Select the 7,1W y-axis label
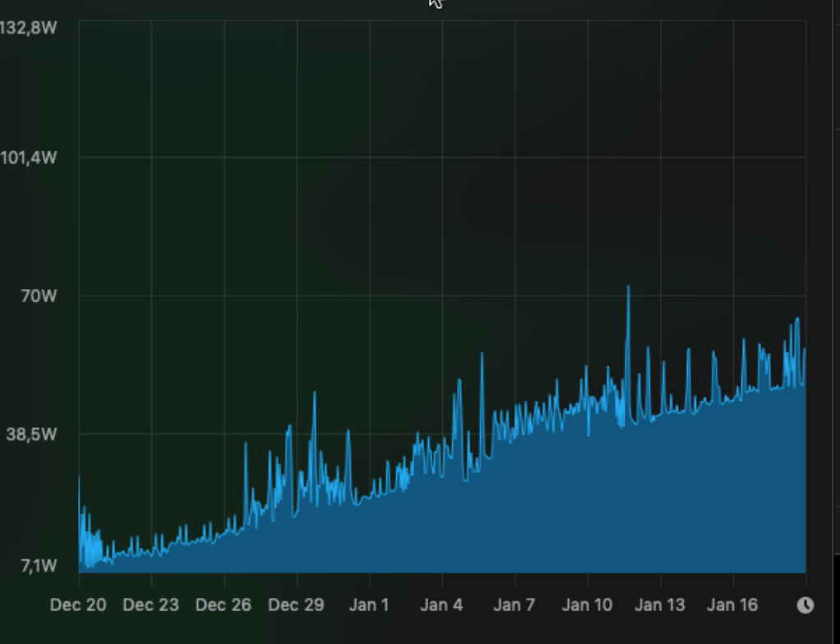This screenshot has height=644, width=840. pyautogui.click(x=36, y=565)
